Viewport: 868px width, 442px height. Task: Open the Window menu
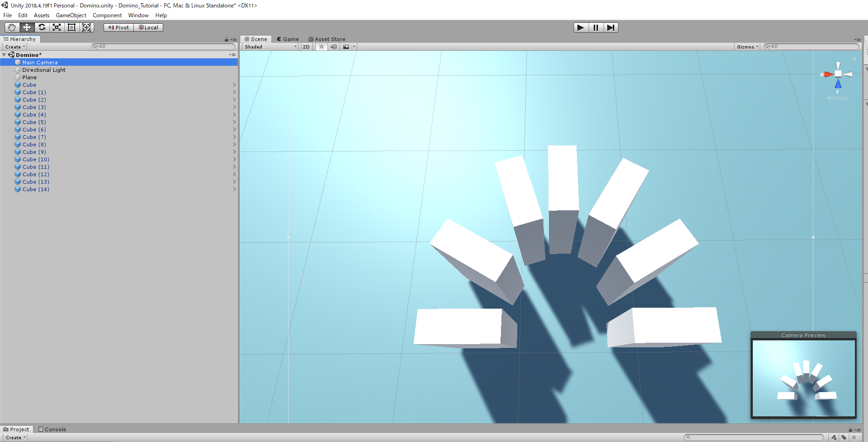(x=139, y=15)
